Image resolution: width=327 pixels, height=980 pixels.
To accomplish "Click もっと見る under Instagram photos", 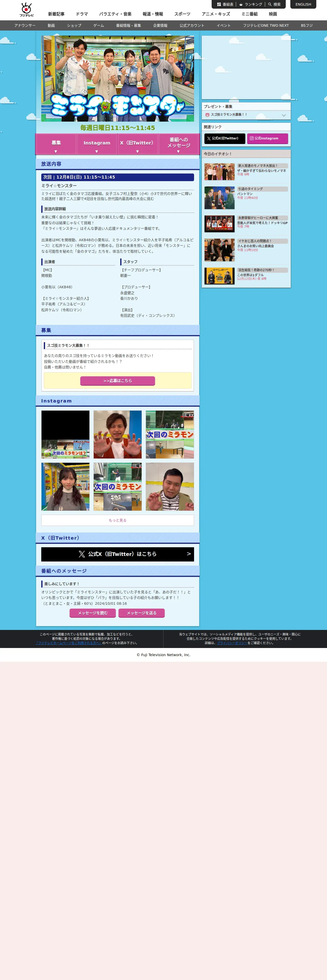I will point(118,521).
